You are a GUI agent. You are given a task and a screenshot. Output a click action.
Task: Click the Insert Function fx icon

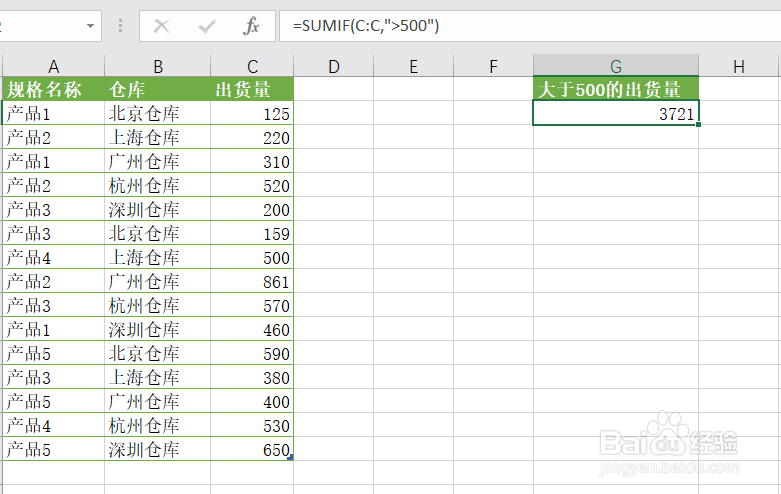pos(252,26)
